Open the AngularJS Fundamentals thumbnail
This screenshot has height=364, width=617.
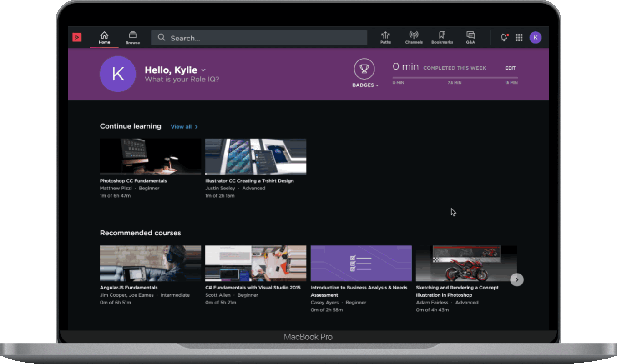click(150, 264)
